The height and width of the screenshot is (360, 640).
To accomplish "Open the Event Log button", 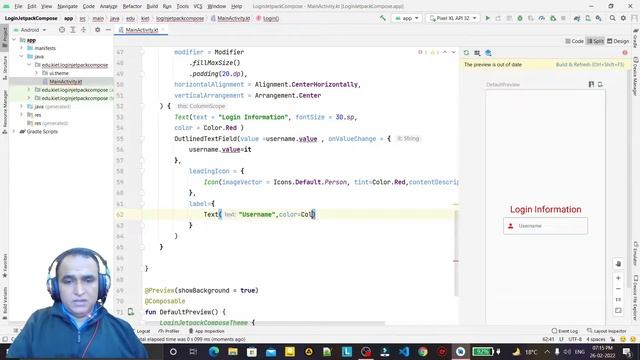I will 565,331.
